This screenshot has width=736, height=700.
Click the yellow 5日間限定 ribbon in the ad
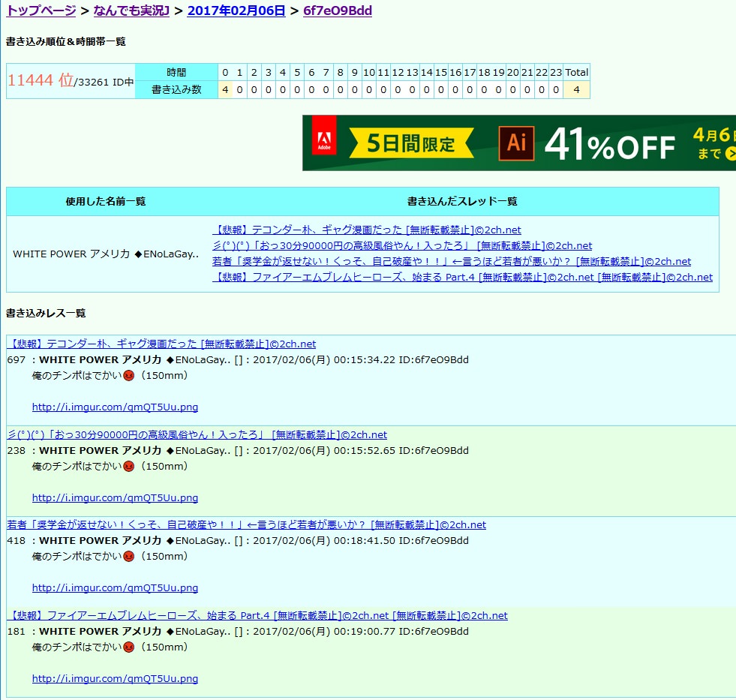(x=410, y=143)
